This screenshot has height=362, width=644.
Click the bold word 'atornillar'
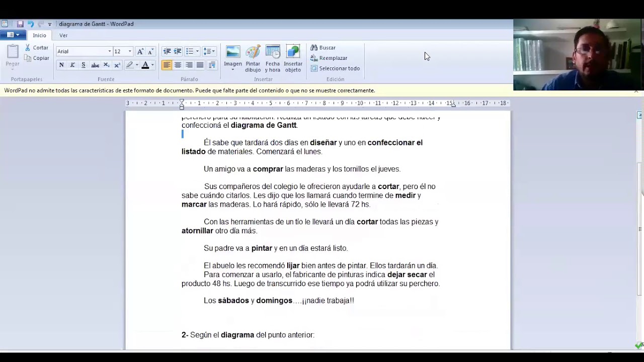tap(197, 231)
